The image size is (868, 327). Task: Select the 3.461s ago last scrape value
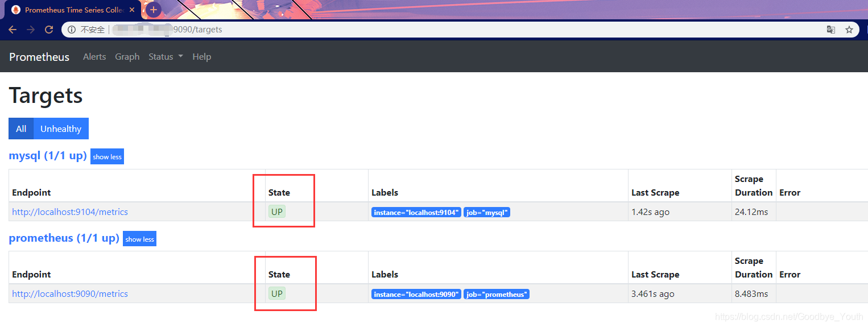pyautogui.click(x=653, y=293)
